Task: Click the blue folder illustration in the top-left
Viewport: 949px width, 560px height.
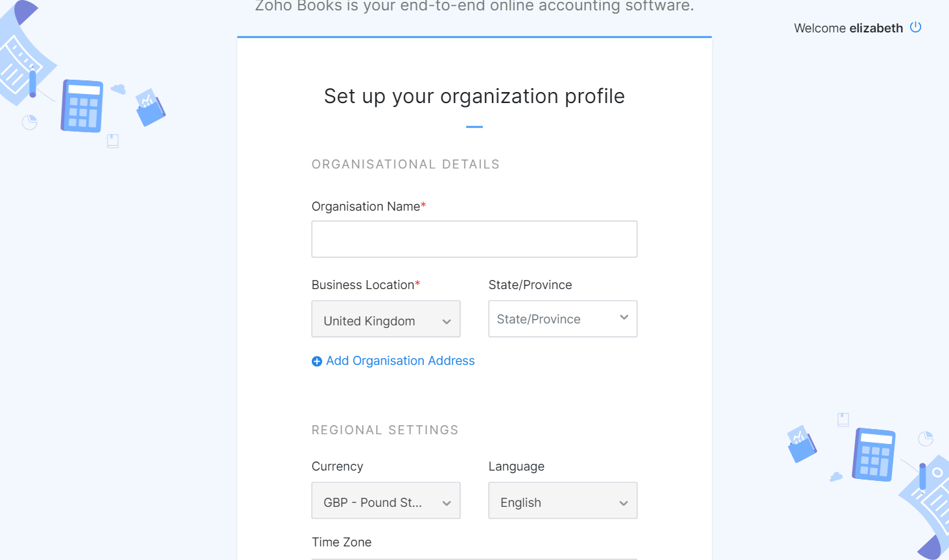Action: (150, 108)
